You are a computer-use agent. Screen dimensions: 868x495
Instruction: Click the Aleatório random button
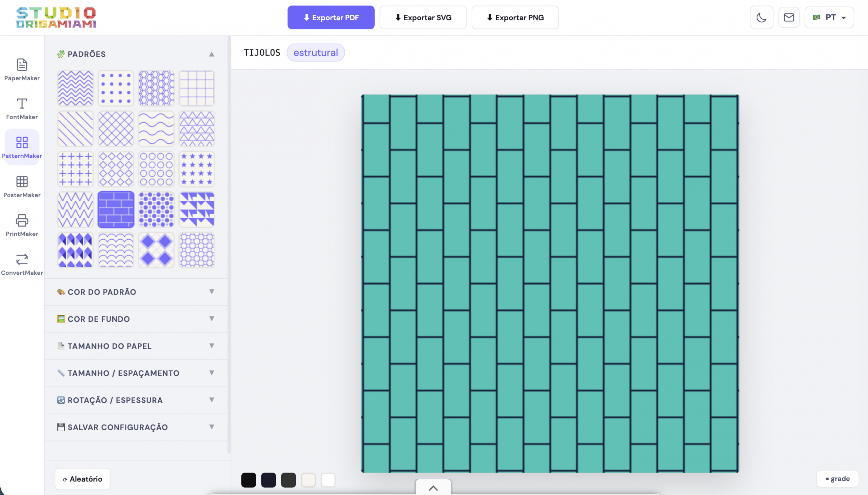pyautogui.click(x=82, y=479)
